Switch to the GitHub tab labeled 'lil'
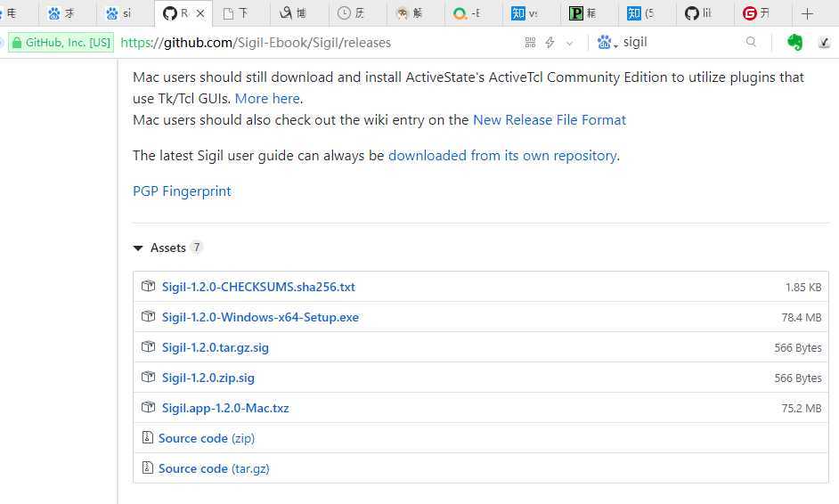The height and width of the screenshot is (504, 839). (705, 13)
